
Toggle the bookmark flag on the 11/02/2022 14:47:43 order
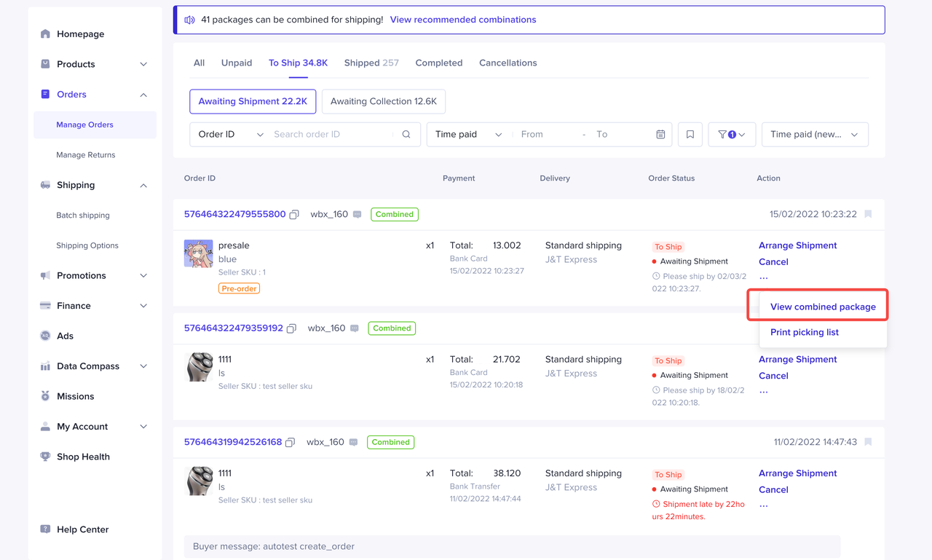[x=868, y=442]
